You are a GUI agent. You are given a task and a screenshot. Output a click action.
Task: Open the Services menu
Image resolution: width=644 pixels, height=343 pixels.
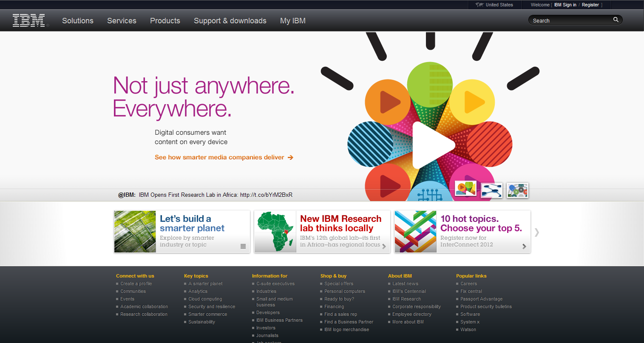[122, 20]
